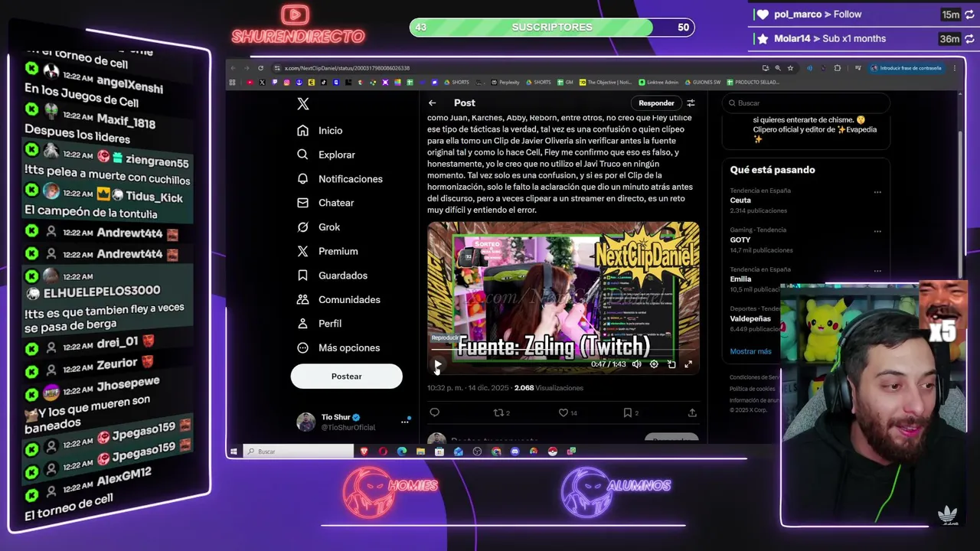Viewport: 980px width, 551px height.
Task: Open Opera from the taskbar
Action: point(383,452)
